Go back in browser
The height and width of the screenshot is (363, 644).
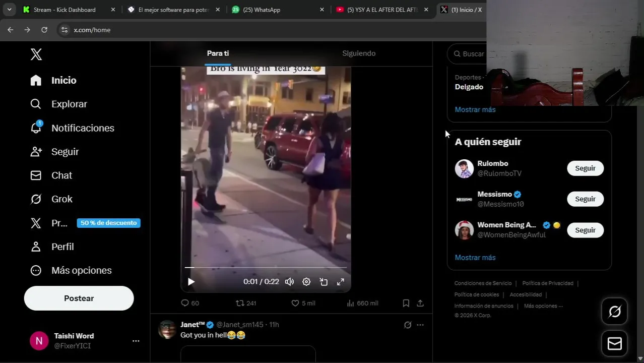click(x=11, y=30)
